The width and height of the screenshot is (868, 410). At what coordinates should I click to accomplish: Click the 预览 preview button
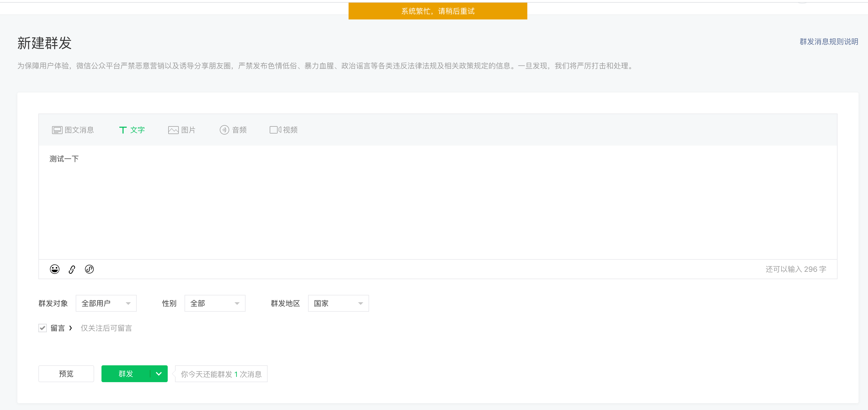tap(66, 374)
